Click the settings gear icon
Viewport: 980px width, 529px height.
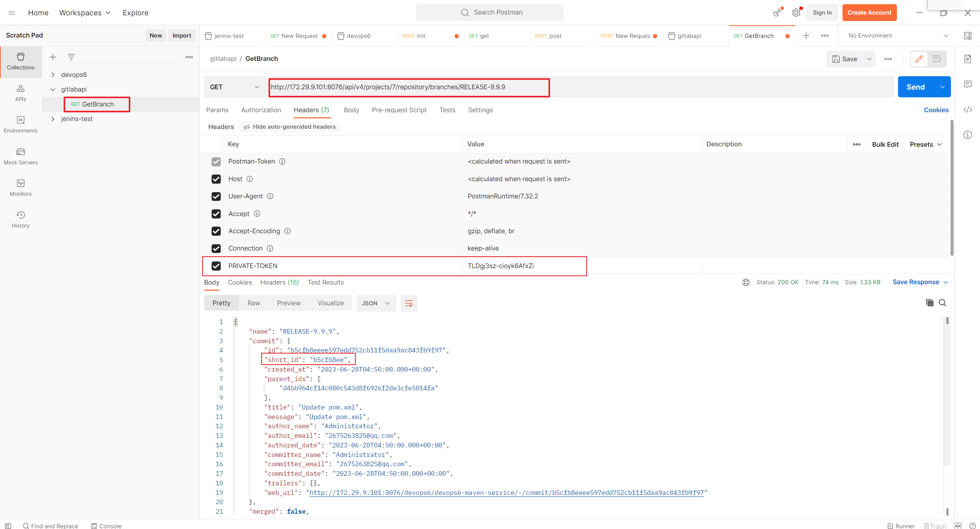tap(796, 13)
